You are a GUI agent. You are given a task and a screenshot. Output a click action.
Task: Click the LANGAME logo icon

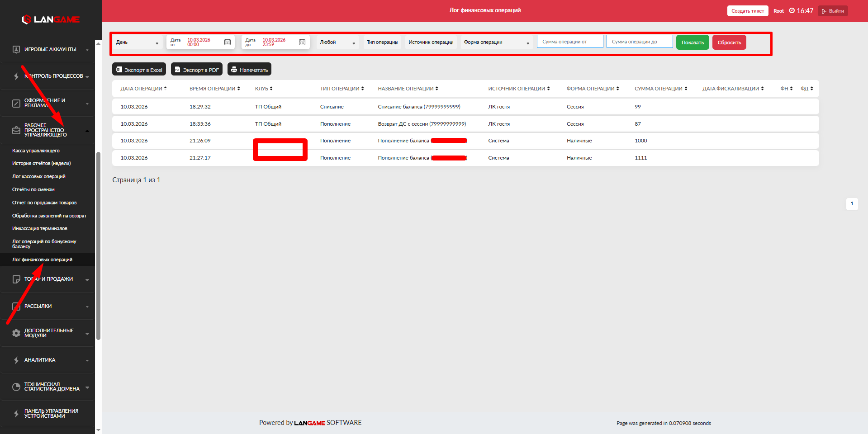(27, 19)
